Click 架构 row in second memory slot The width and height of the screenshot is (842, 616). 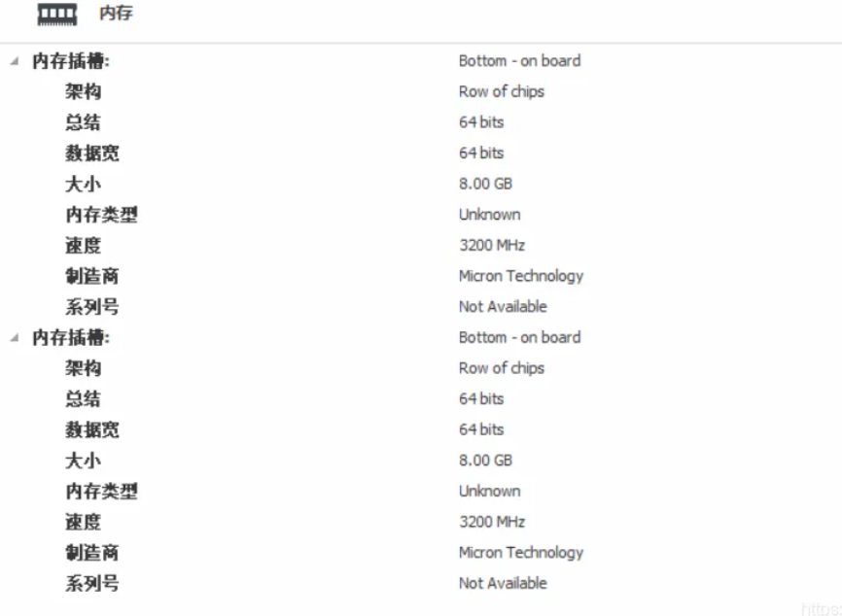pyautogui.click(x=83, y=369)
